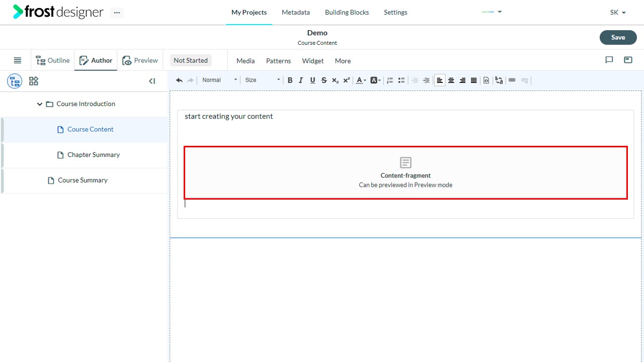Insert a numbered list
644x362 pixels.
390,80
